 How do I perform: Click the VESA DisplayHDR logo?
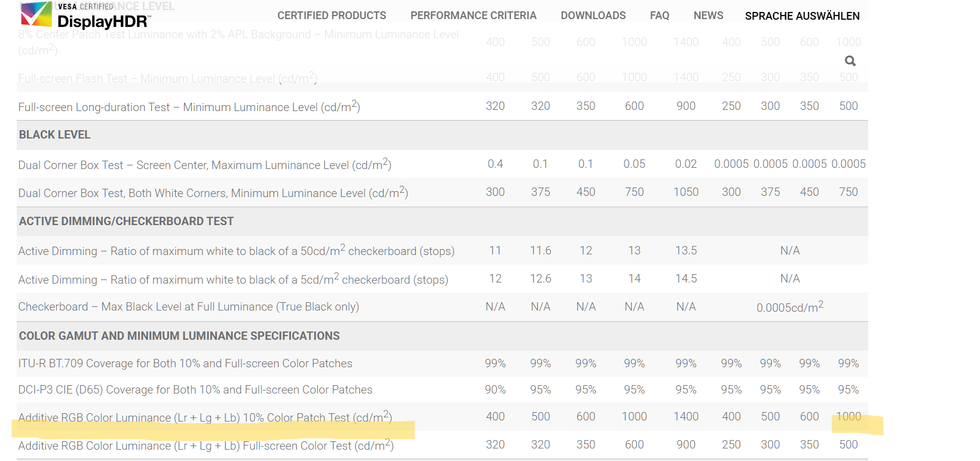tap(85, 16)
